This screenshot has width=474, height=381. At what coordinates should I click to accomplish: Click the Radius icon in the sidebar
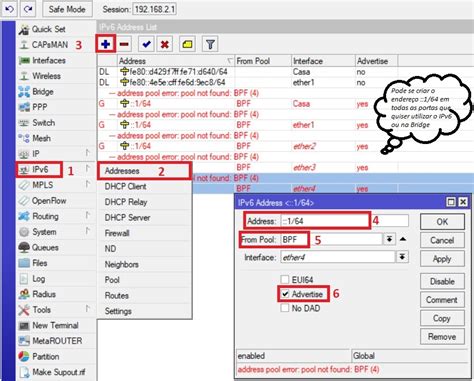point(24,294)
